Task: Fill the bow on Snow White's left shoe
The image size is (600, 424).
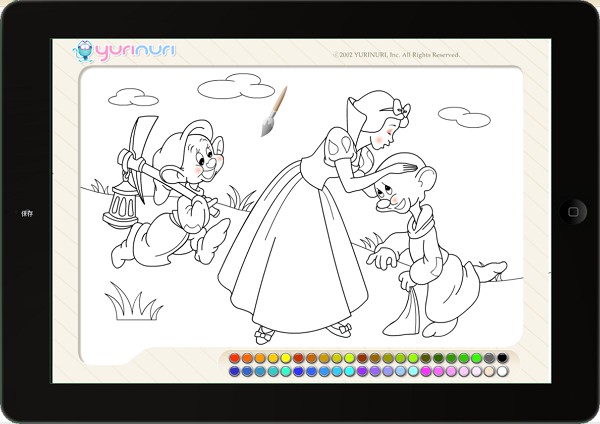Action: click(x=264, y=334)
